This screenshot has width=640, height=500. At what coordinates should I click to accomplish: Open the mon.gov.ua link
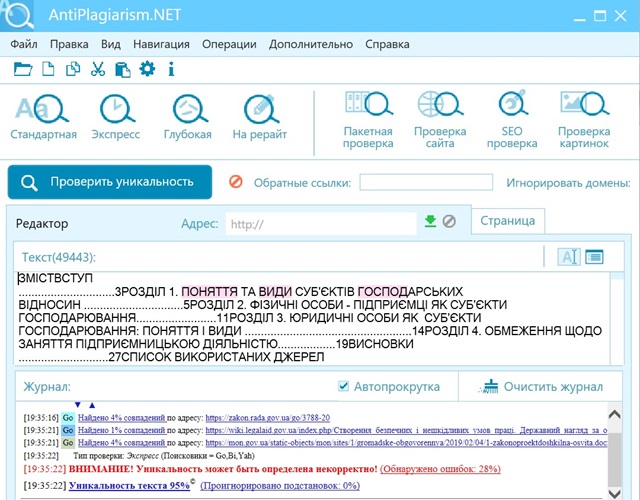pyautogui.click(x=406, y=442)
